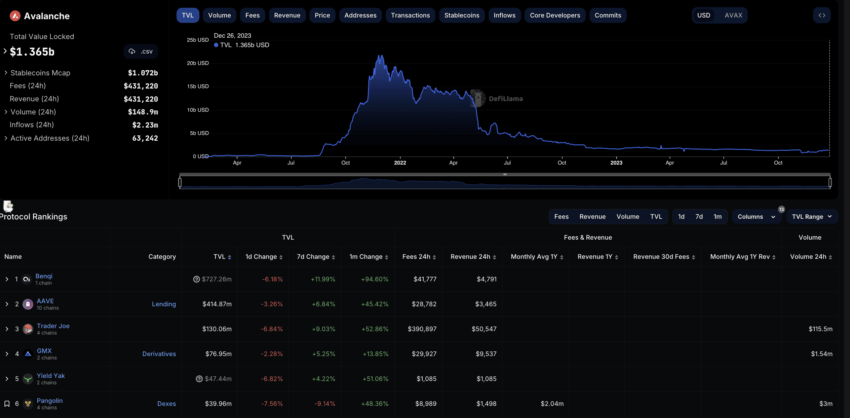
Task: Click the embed chart code icon
Action: tap(821, 15)
